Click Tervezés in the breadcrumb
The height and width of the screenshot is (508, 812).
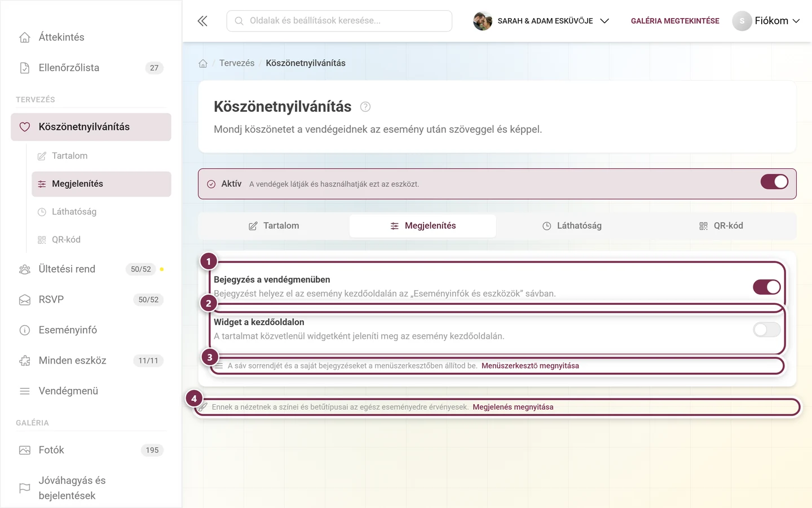(237, 63)
